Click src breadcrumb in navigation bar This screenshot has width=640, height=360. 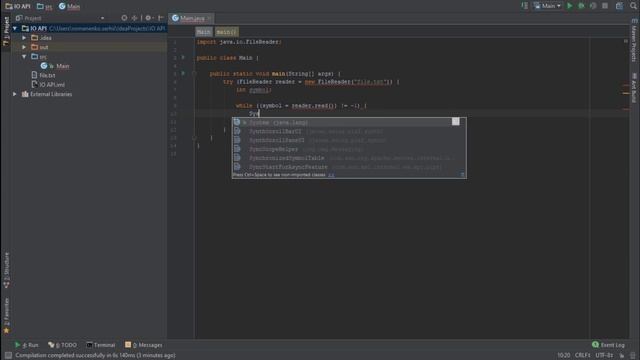(x=44, y=6)
